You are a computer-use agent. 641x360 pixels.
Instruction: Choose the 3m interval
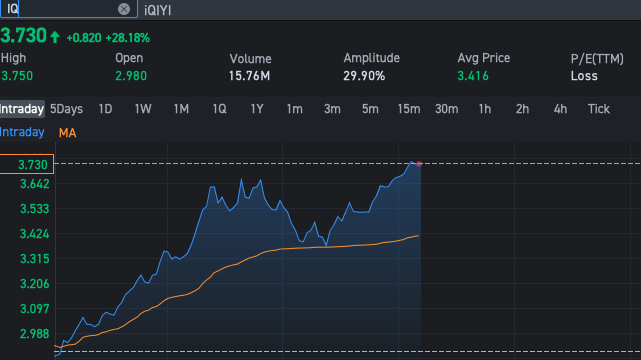(332, 109)
